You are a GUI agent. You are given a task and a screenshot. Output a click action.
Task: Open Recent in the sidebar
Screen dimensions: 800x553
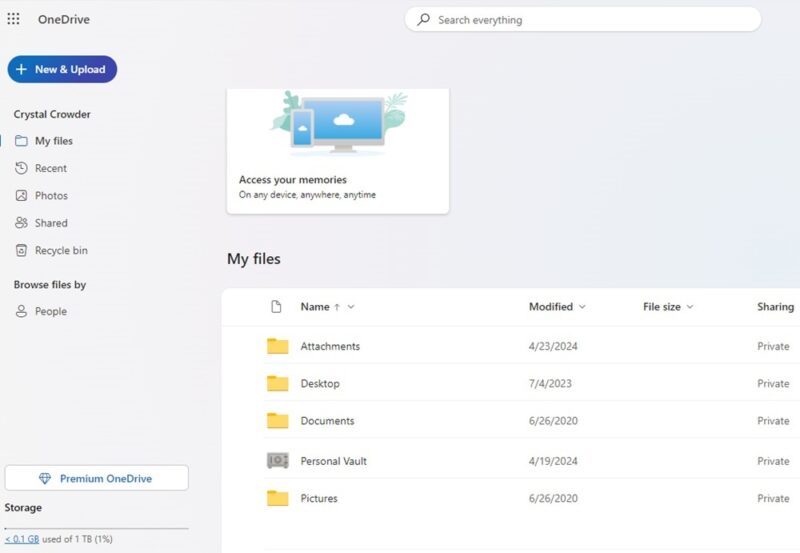[x=51, y=168]
